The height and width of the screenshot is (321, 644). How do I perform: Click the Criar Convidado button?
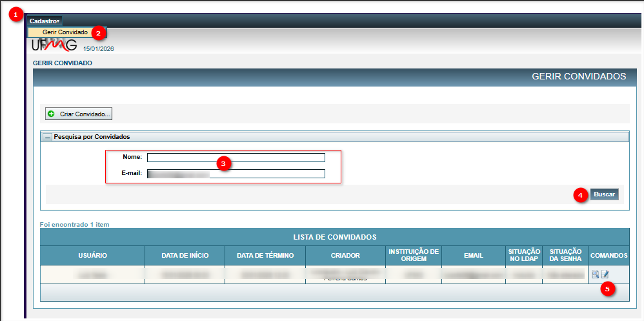[x=79, y=114]
